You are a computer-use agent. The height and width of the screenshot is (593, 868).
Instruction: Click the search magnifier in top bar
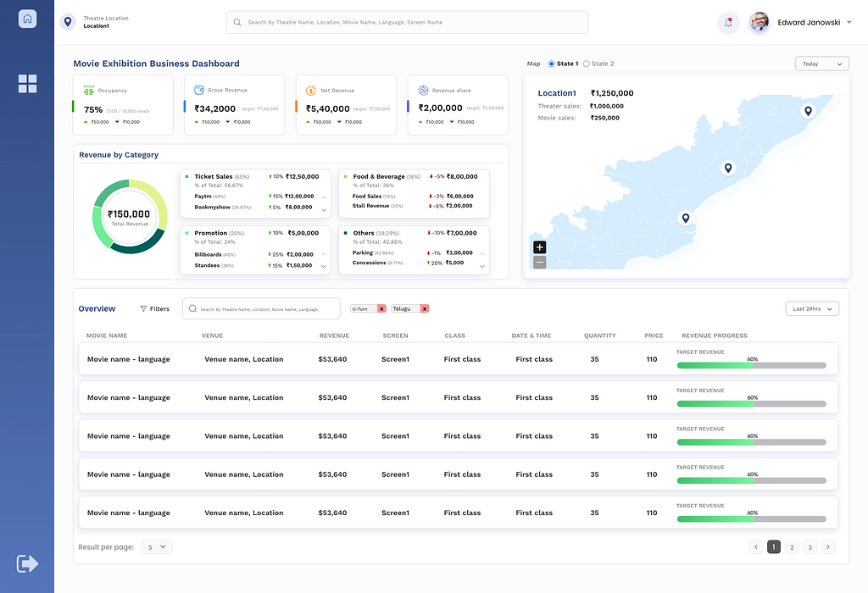[x=237, y=22]
